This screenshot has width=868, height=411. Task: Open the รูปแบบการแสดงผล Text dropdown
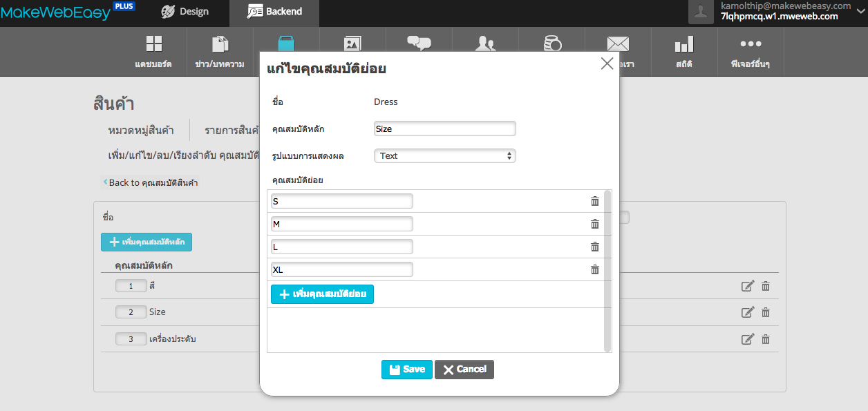444,156
